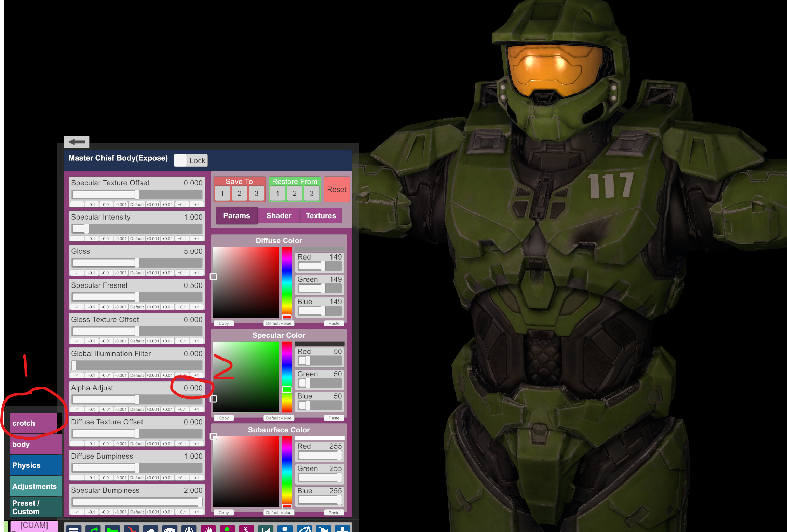Click the Specular Color hue bar
The image size is (787, 532).
pos(287,377)
